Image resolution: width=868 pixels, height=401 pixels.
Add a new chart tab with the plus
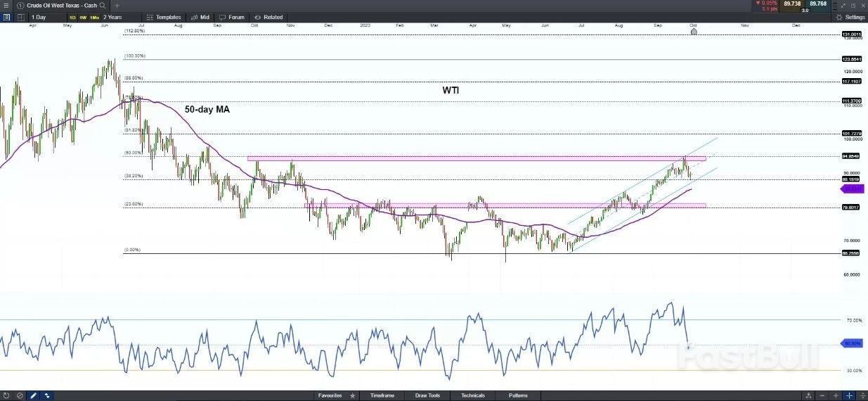click(x=117, y=5)
